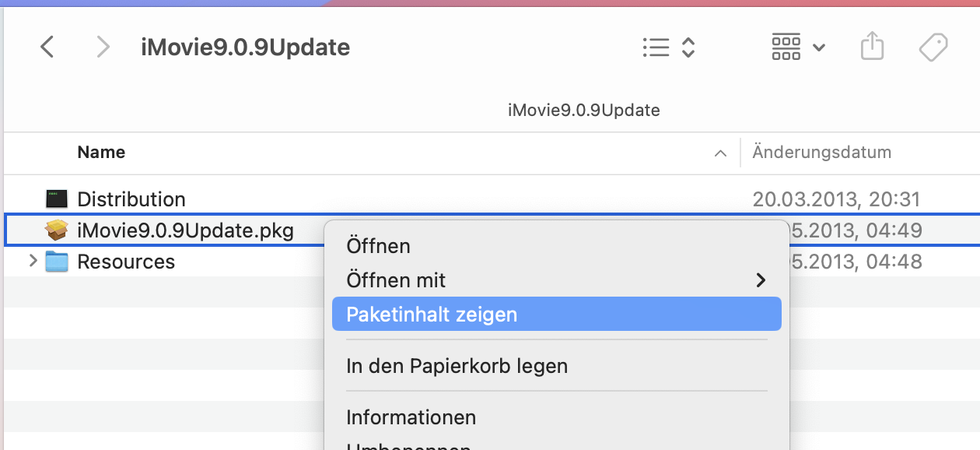Go forward with the right chevron
The width and height of the screenshot is (980, 450).
pyautogui.click(x=102, y=47)
